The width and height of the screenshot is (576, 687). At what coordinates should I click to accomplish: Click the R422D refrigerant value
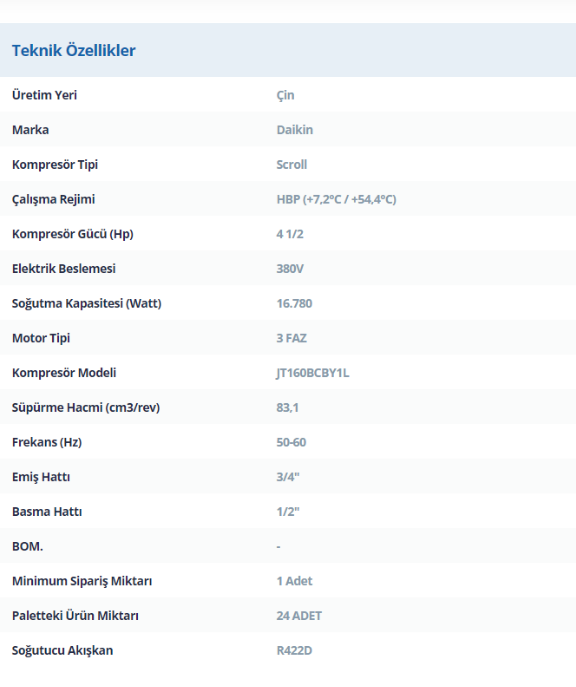point(294,651)
